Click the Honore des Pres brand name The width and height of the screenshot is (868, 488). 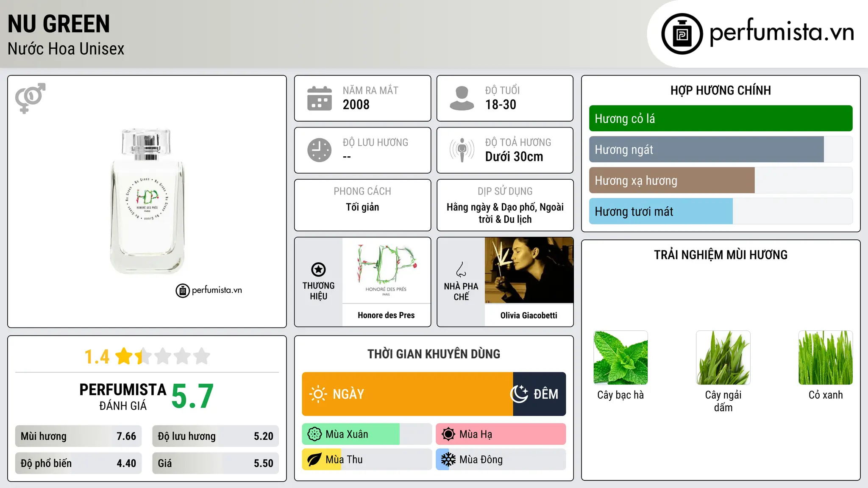pyautogui.click(x=386, y=315)
